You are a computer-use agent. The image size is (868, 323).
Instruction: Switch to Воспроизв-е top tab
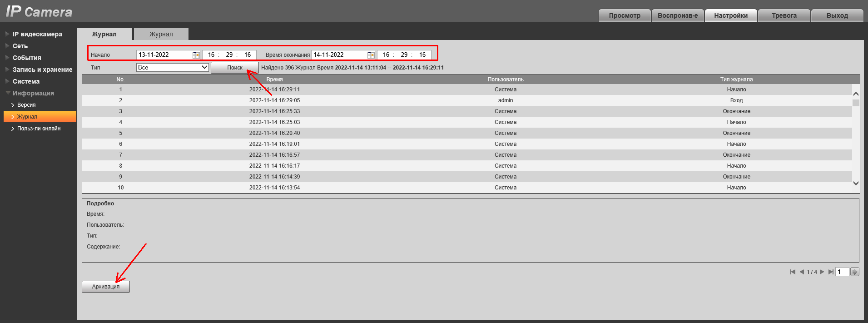point(678,15)
